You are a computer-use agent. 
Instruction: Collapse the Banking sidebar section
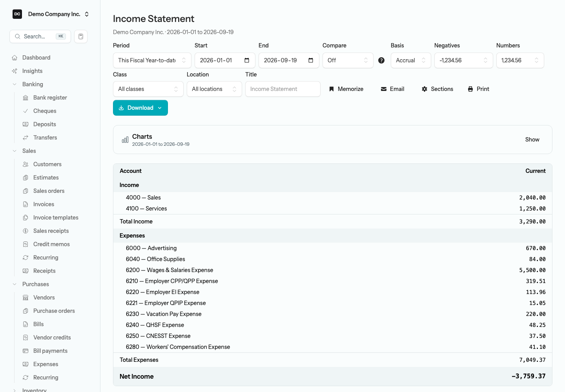tap(15, 84)
